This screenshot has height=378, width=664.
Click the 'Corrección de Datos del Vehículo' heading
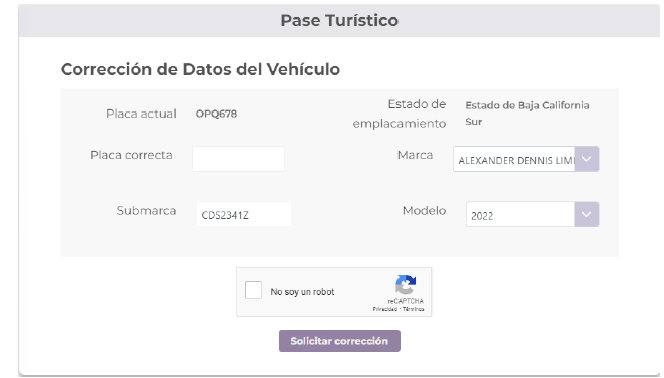coord(200,69)
